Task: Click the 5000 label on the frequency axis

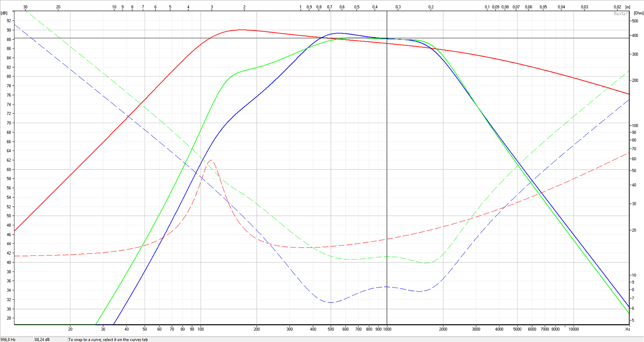Action: 517,329
